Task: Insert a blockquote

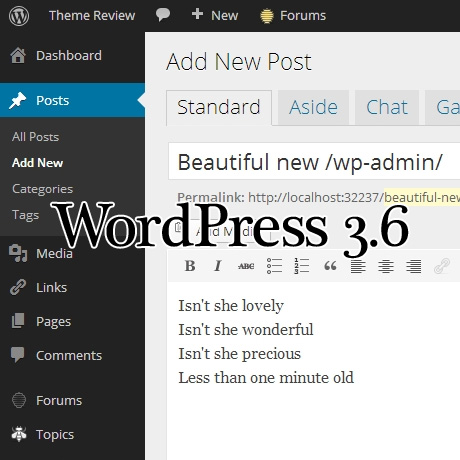Action: [x=330, y=266]
